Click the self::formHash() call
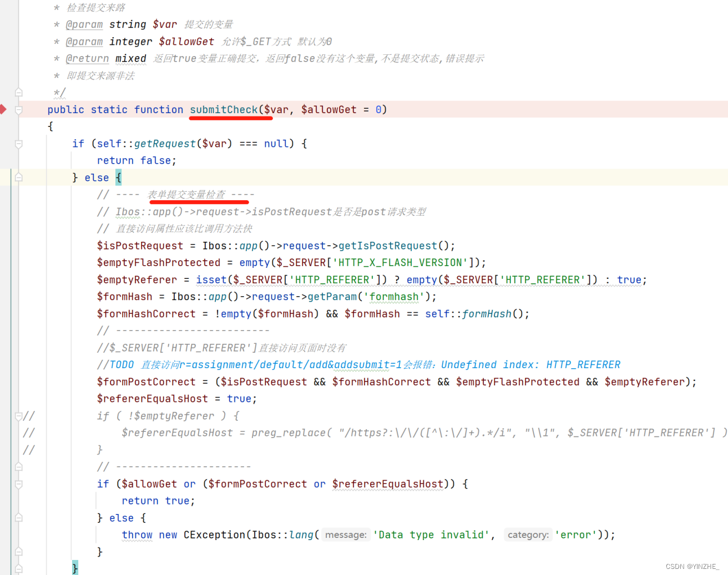 click(x=474, y=314)
